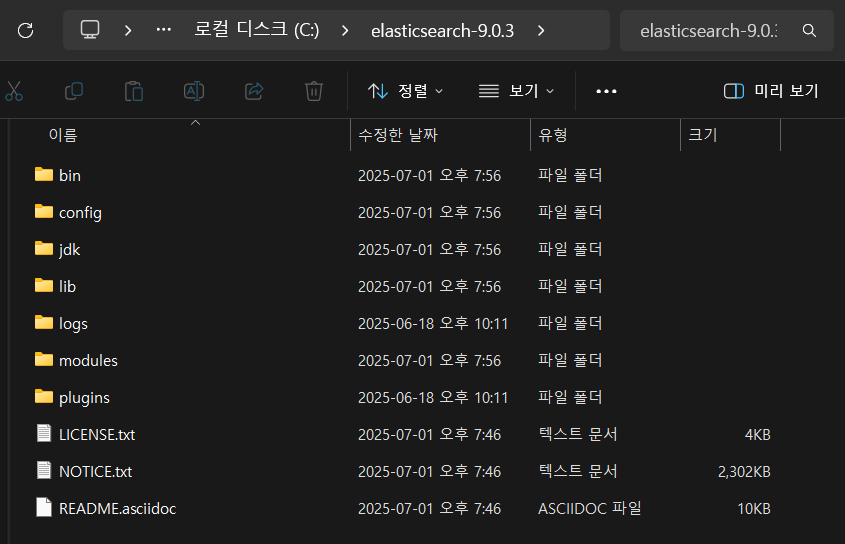Open the See more ellipsis menu

tap(606, 91)
